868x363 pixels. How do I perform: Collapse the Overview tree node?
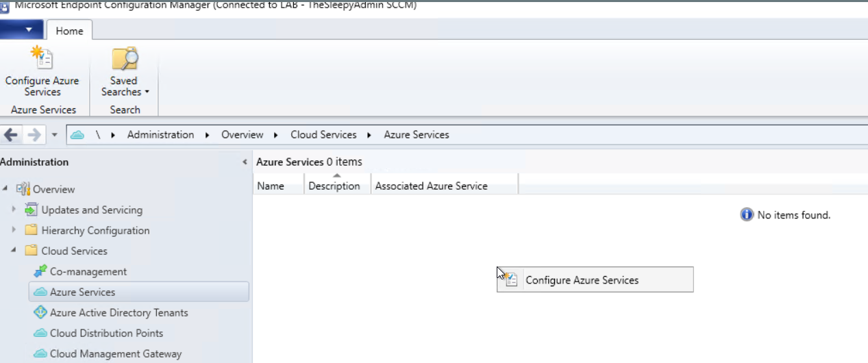tap(5, 189)
